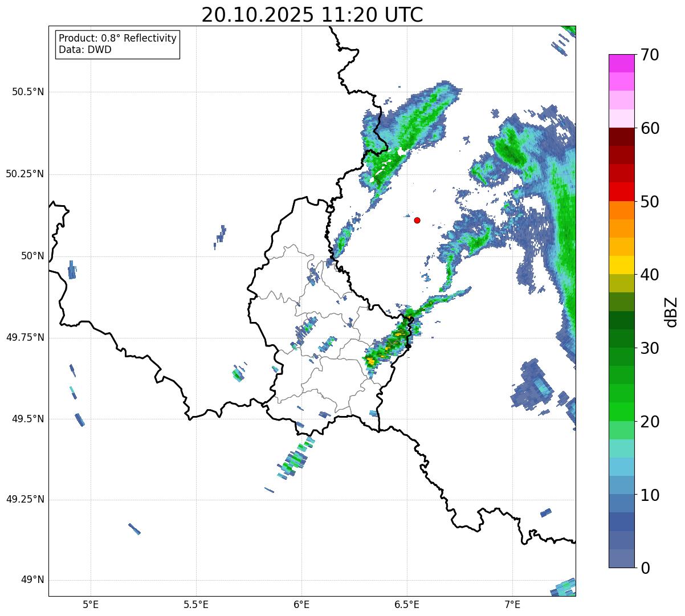Click the latitude label 49°N

pyautogui.click(x=32, y=580)
